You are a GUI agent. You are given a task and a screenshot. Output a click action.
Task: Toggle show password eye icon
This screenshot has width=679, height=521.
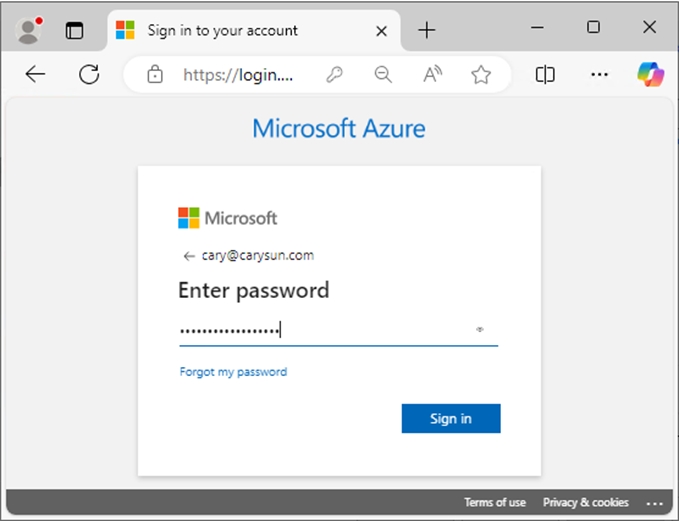tap(480, 330)
